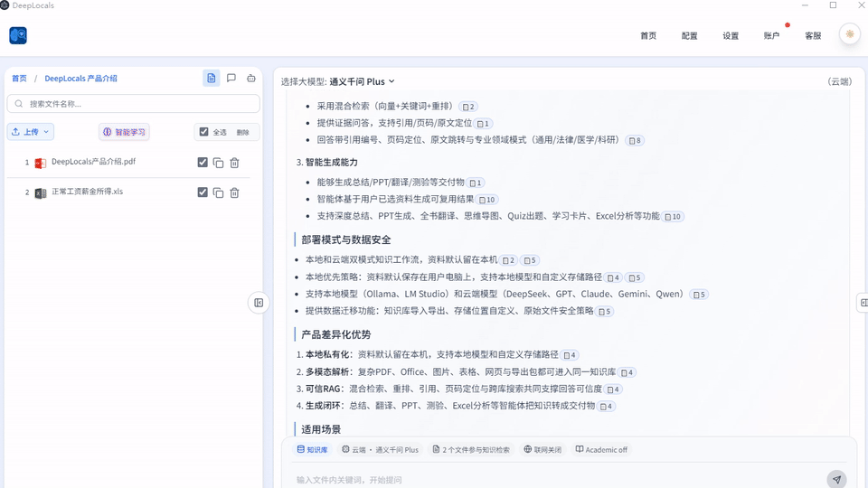Select 正常工资薪金所得.xls file name
The width and height of the screenshot is (868, 488).
pyautogui.click(x=88, y=192)
